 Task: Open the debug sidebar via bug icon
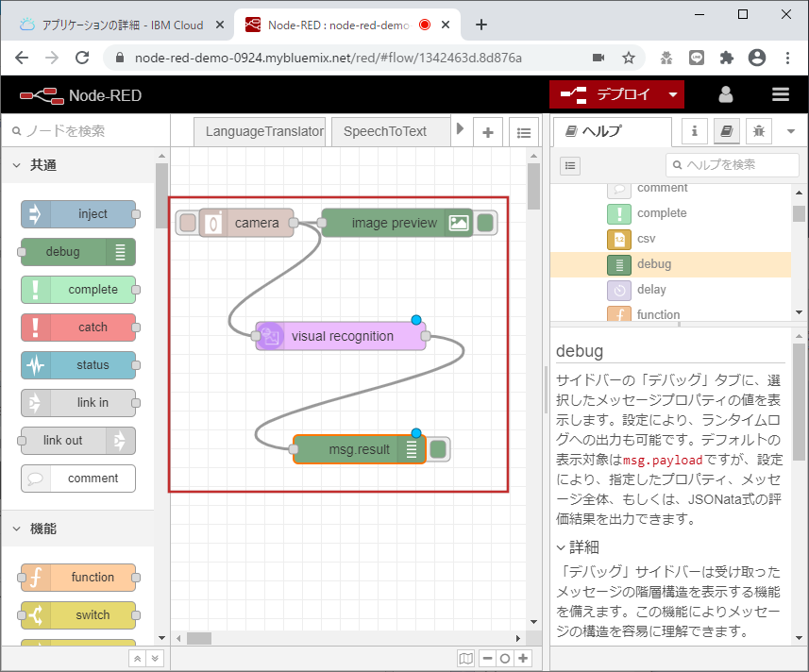[758, 131]
